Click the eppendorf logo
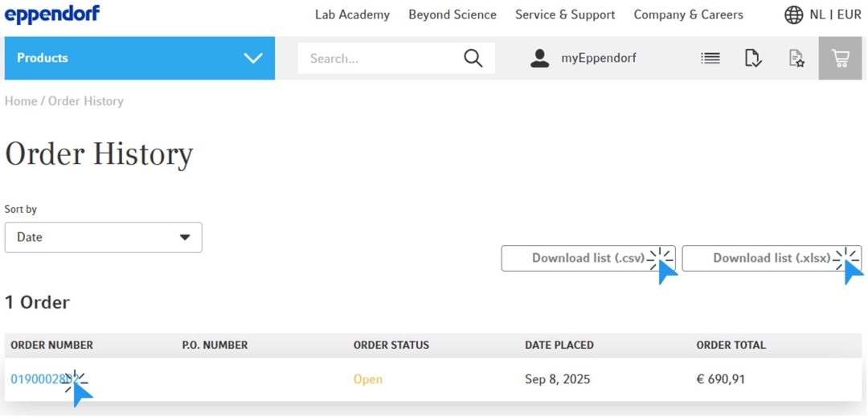 (52, 14)
